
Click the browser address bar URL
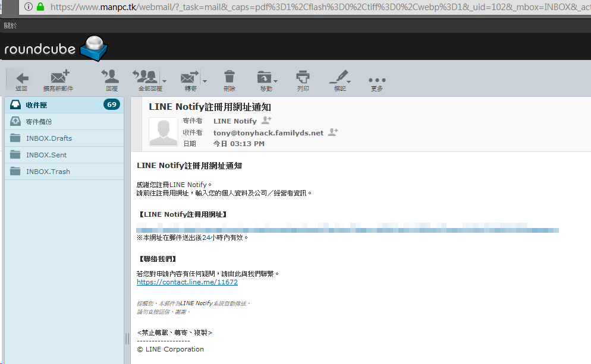320,7
